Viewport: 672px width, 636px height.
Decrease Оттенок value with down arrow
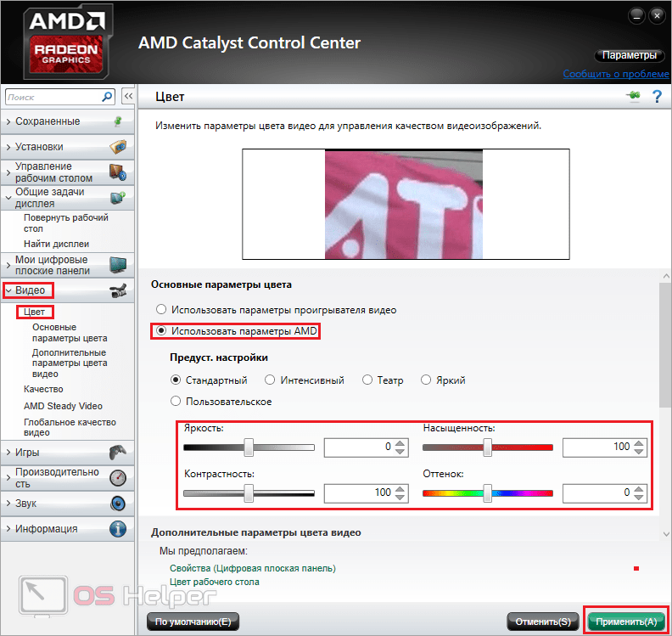coord(639,498)
